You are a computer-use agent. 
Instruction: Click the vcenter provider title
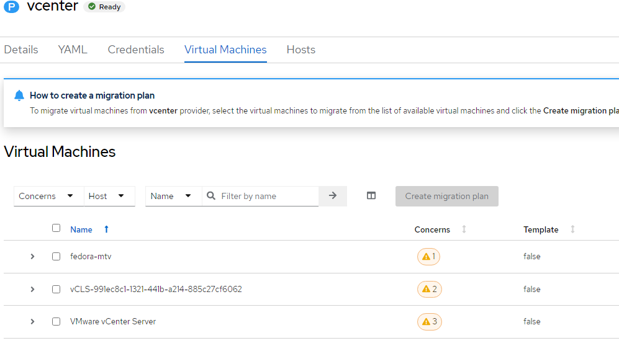pyautogui.click(x=53, y=6)
